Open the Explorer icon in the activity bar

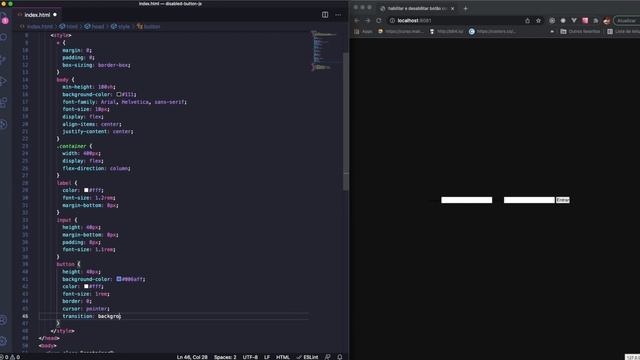point(4,19)
